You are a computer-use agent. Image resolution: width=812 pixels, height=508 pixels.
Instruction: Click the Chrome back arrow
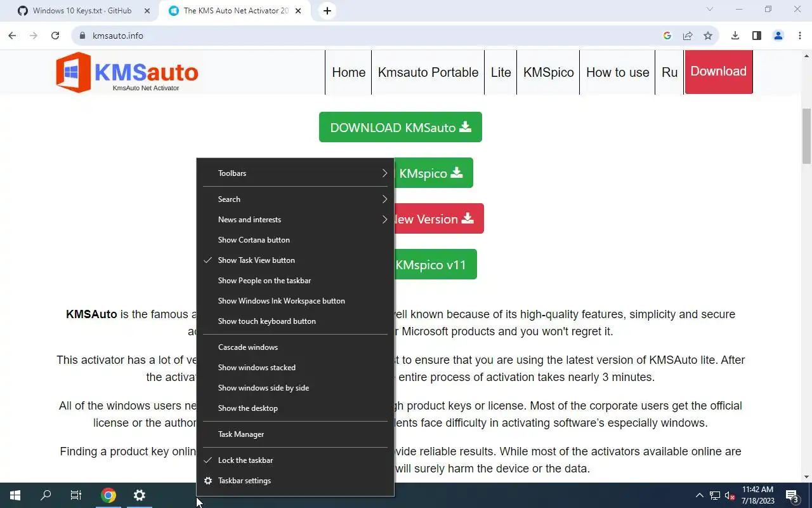pos(12,36)
